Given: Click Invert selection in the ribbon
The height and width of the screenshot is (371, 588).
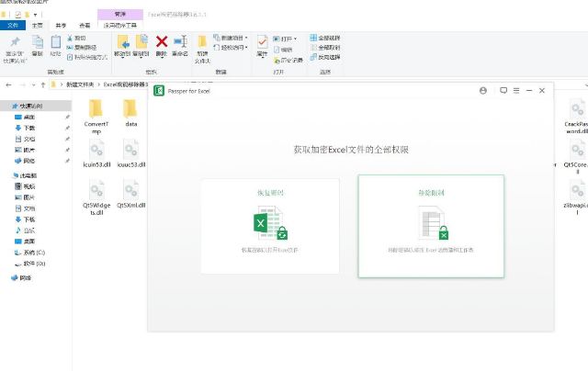Looking at the screenshot, I should point(325,57).
